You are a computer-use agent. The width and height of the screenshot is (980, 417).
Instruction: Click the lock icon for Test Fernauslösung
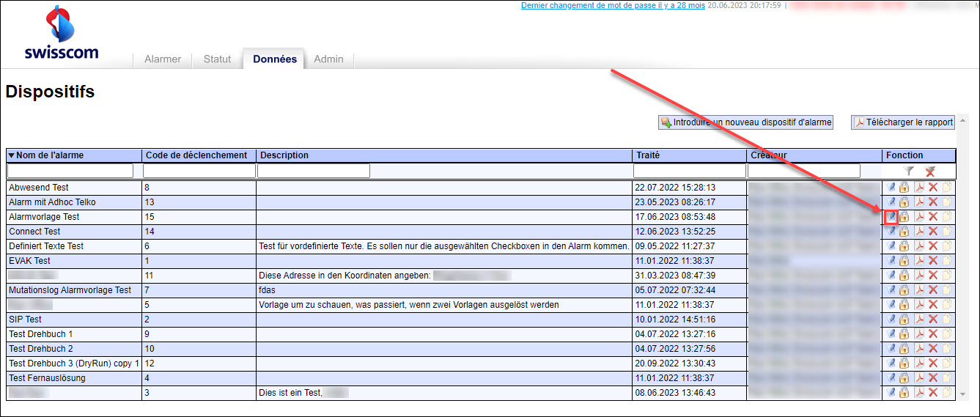tap(905, 378)
